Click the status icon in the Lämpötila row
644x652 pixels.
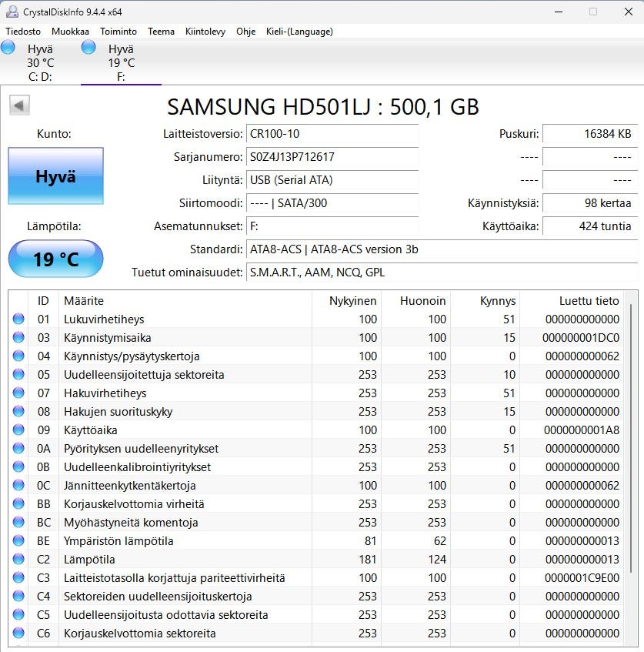[x=18, y=560]
